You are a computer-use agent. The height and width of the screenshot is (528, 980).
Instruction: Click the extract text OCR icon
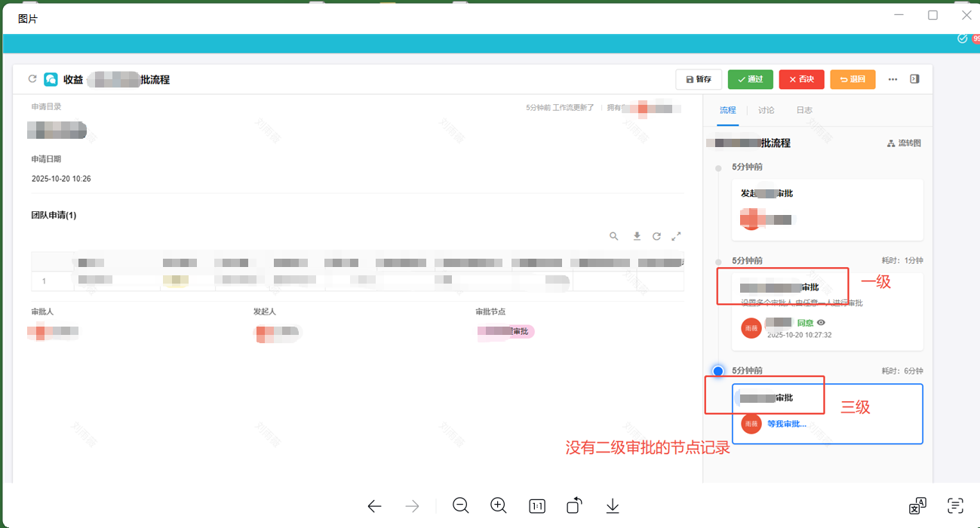(956, 505)
